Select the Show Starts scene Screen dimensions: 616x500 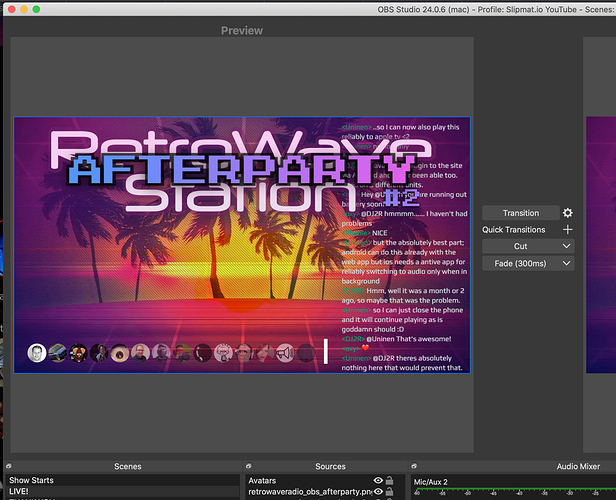coord(122,480)
